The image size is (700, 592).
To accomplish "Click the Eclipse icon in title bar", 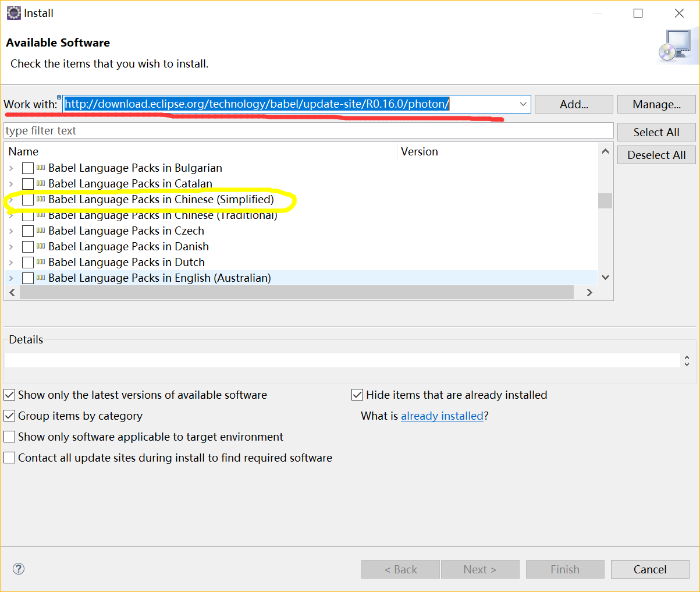I will 13,13.
